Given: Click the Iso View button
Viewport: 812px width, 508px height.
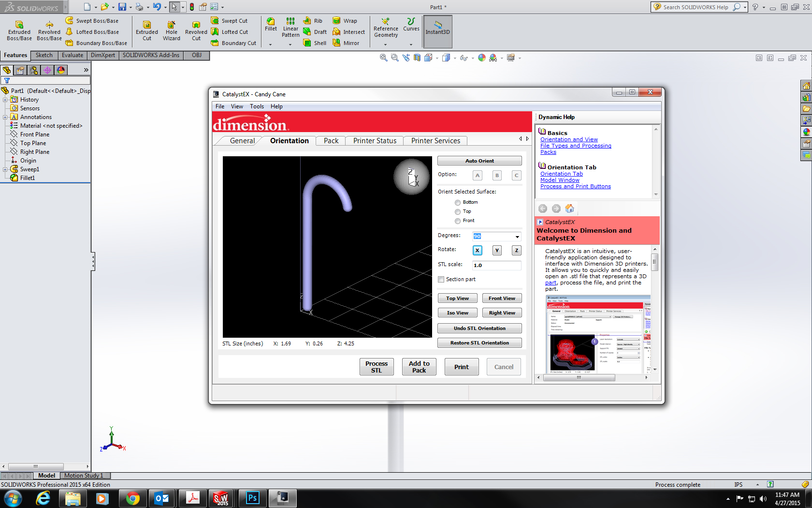Looking at the screenshot, I should point(457,313).
